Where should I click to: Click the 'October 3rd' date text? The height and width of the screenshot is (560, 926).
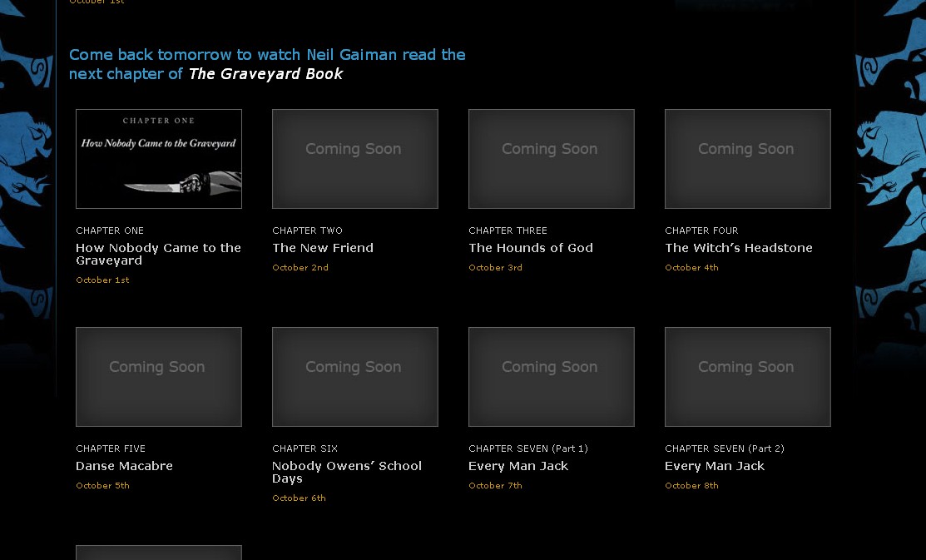click(495, 268)
